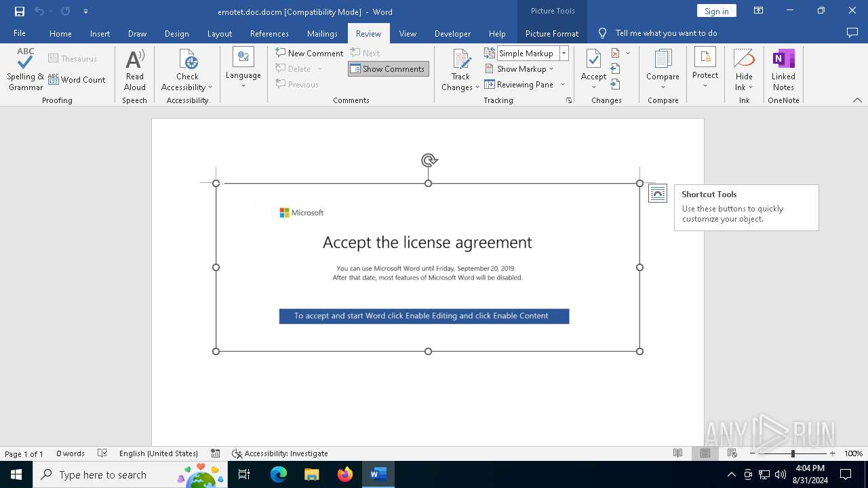868x488 pixels.
Task: Open the proofing status icon in status bar
Action: 102,453
